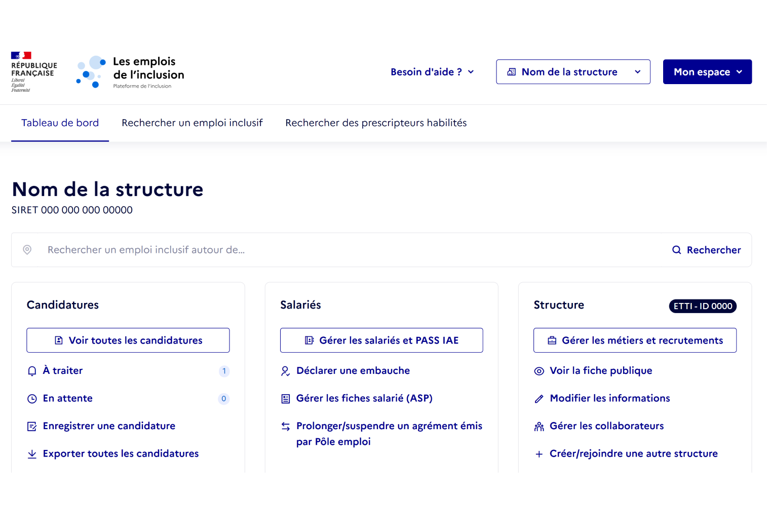768x532 pixels.
Task: Click the ETTI - ID 0000 badge
Action: tap(703, 306)
